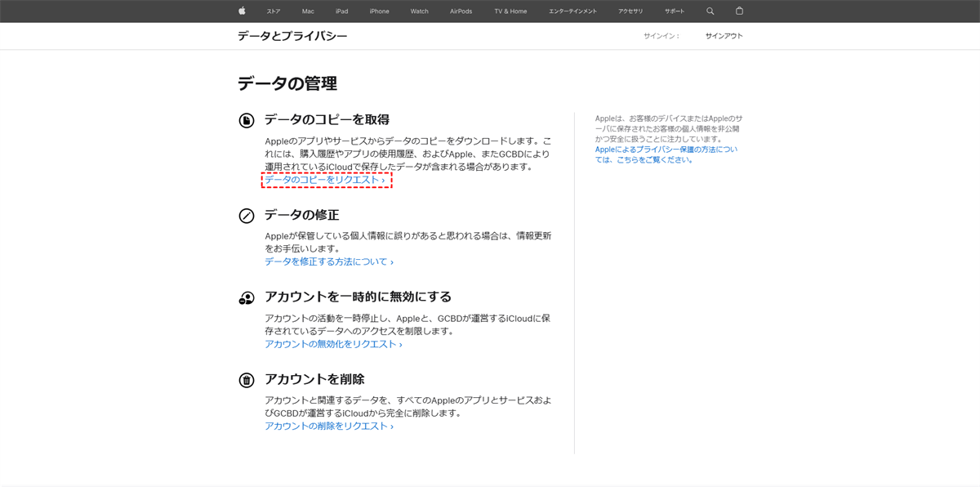The height and width of the screenshot is (487, 980).
Task: Open the AirPods menu item
Action: (x=461, y=11)
